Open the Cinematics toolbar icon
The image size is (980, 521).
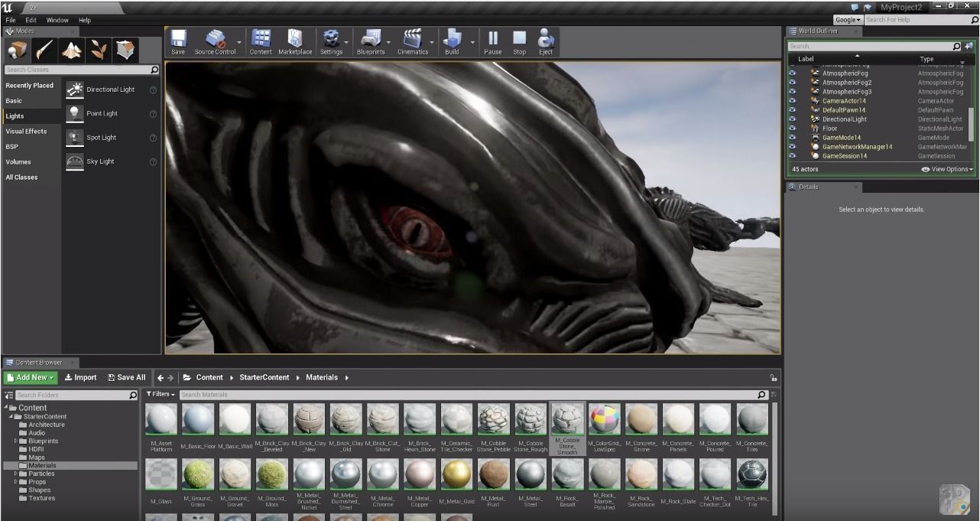[x=413, y=42]
